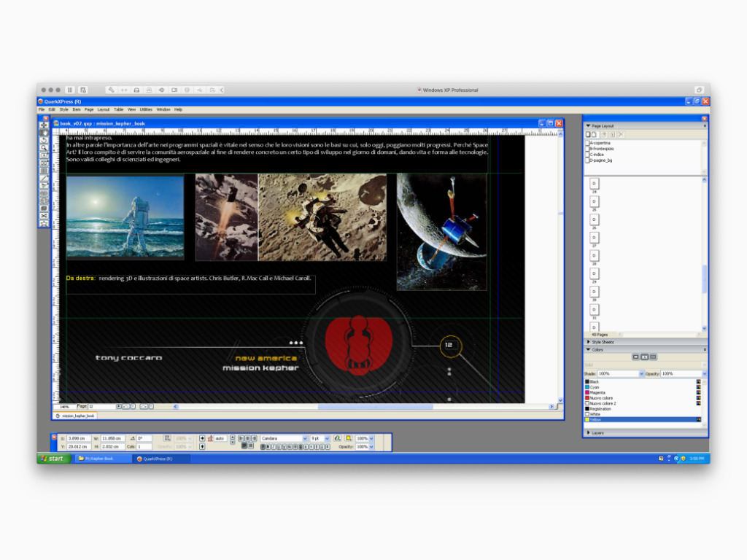Click centered text alignment button
Viewport: 747px width, 560px height.
tap(247, 438)
